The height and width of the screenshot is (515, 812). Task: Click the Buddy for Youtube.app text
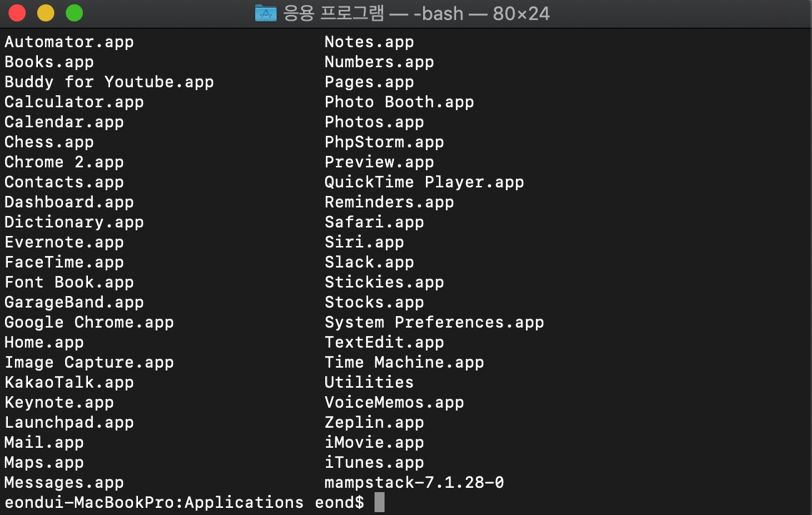pyautogui.click(x=108, y=82)
